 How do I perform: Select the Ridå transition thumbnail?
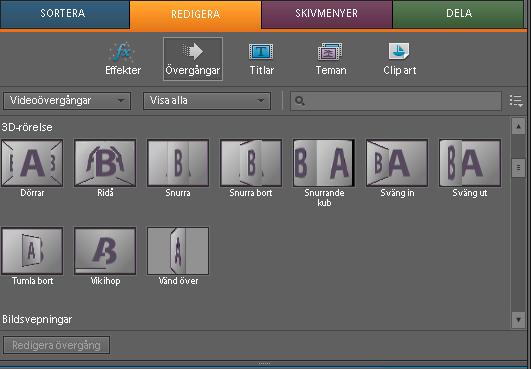(105, 163)
